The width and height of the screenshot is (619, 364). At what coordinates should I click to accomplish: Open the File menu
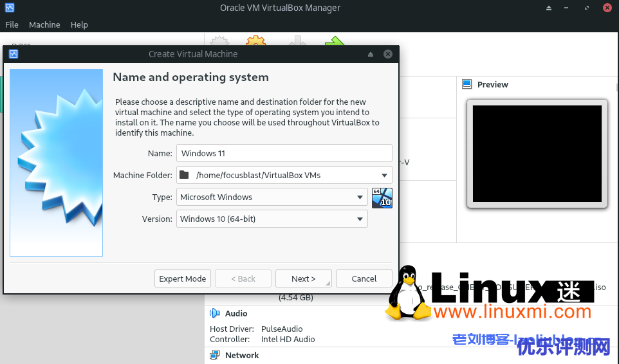(12, 24)
